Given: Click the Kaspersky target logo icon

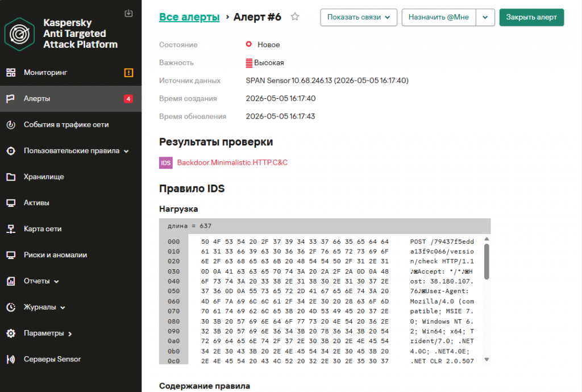Looking at the screenshot, I should [x=20, y=34].
